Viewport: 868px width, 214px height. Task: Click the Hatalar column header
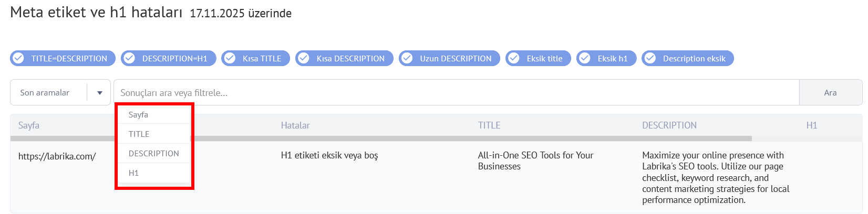(295, 125)
